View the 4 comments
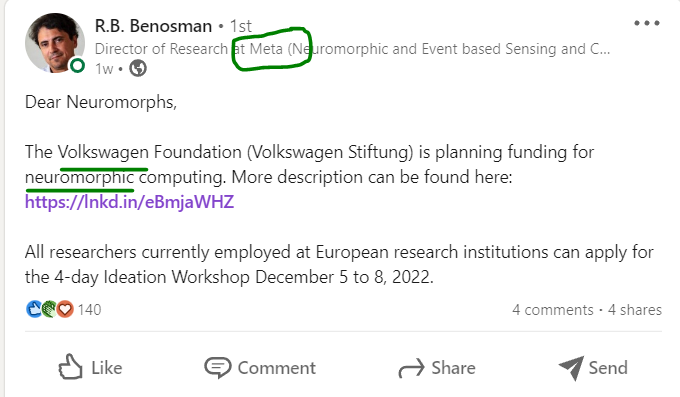The height and width of the screenshot is (397, 680). point(552,310)
